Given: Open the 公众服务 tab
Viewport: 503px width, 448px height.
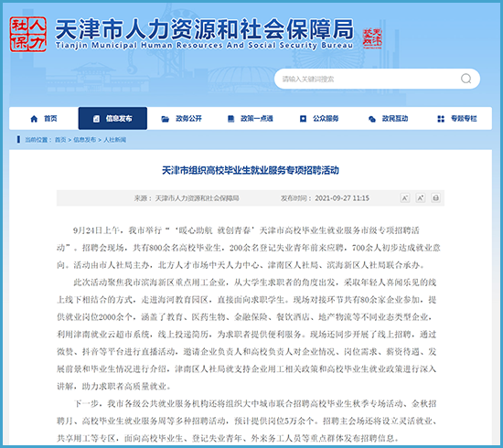Looking at the screenshot, I should [319, 119].
